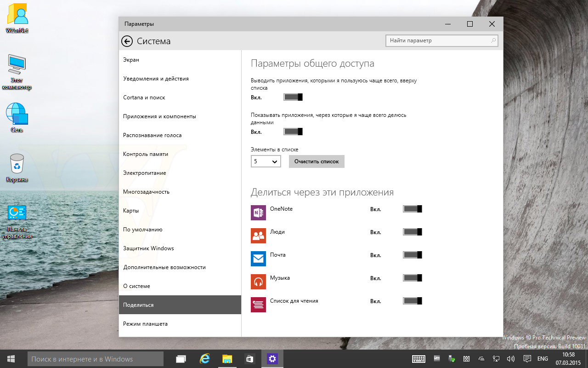Open Контроль памяти section
This screenshot has width=588, height=368.
[180, 154]
